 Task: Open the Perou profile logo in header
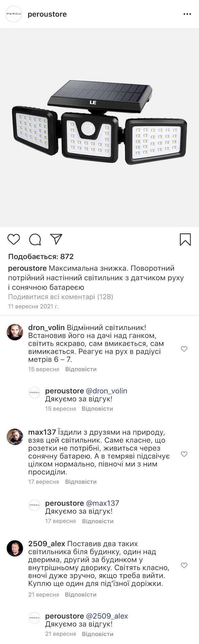pyautogui.click(x=14, y=14)
